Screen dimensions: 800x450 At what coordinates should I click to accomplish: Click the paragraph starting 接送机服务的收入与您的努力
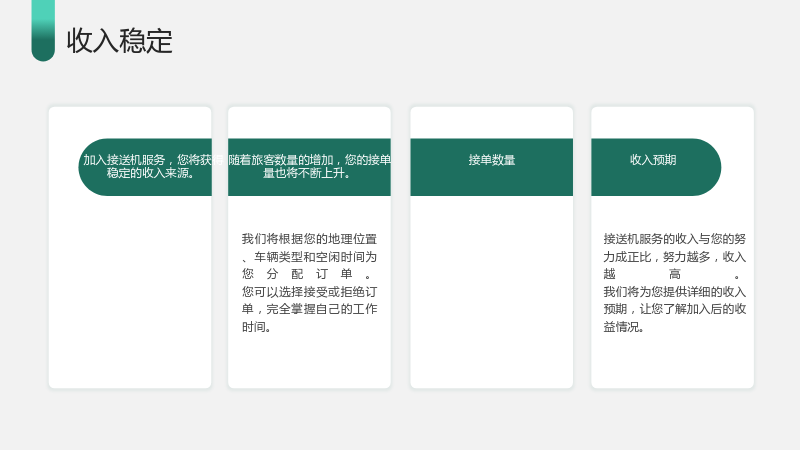[674, 283]
